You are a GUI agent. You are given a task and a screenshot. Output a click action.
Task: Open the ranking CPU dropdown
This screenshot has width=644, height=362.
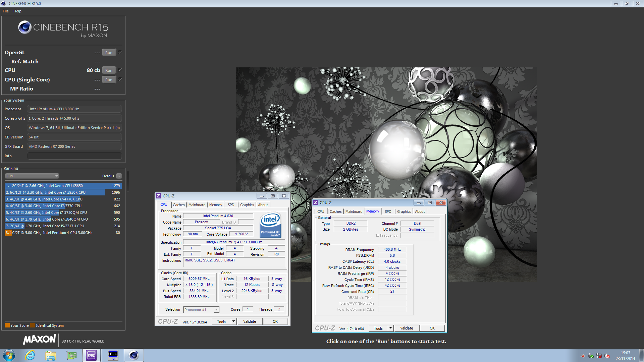pos(32,176)
